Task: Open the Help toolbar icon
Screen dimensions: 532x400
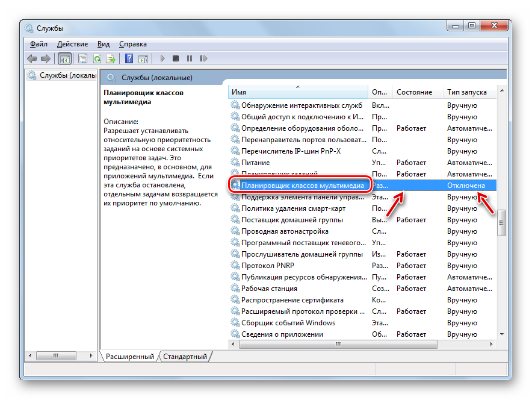Action: 129,58
